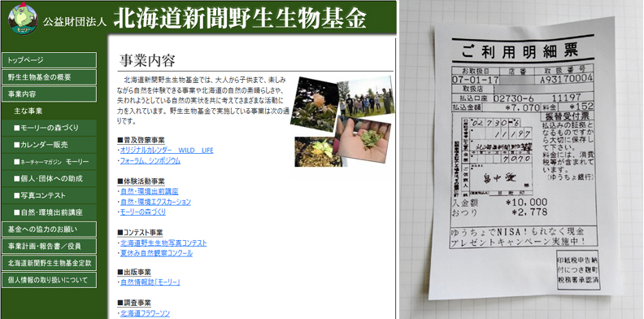Image resolution: width=644 pixels, height=319 pixels.
Task: Follow the フォーラム、シンポジウム link
Action: tap(150, 161)
